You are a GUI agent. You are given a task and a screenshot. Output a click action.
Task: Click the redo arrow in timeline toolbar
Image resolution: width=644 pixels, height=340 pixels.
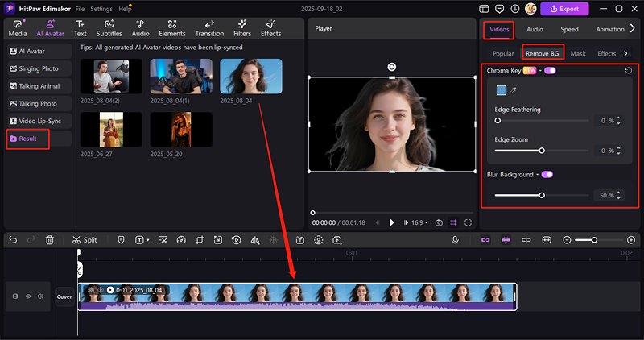tap(31, 240)
